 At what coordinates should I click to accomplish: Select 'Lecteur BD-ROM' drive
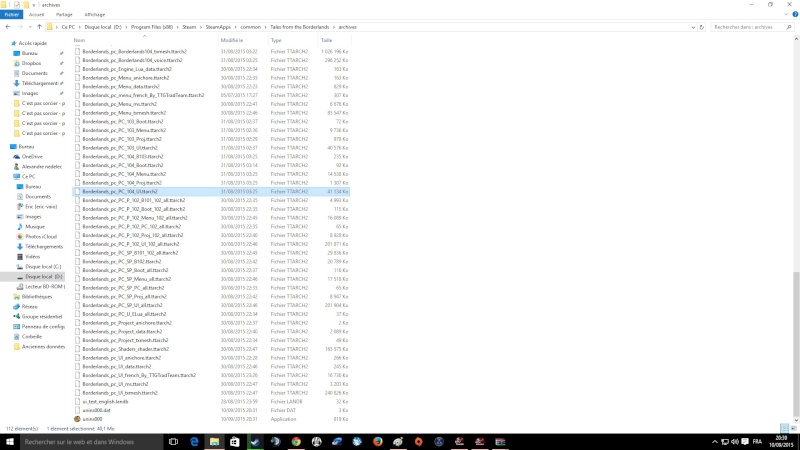click(45, 287)
